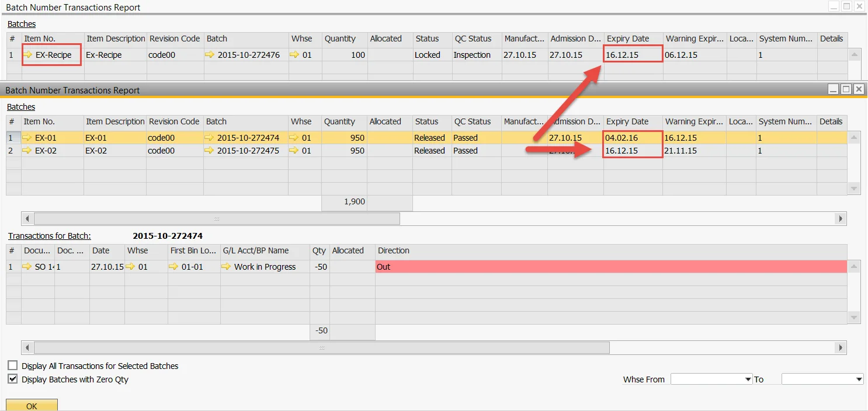Screen dimensions: 868x411
Task: Open link arrow next to item EX-01
Action: point(27,138)
